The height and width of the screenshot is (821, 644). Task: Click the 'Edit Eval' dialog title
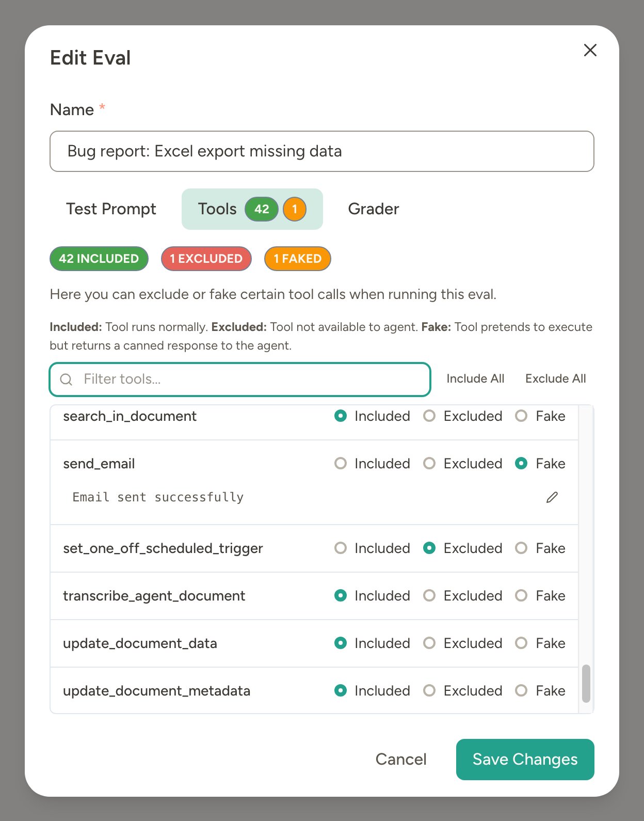90,58
